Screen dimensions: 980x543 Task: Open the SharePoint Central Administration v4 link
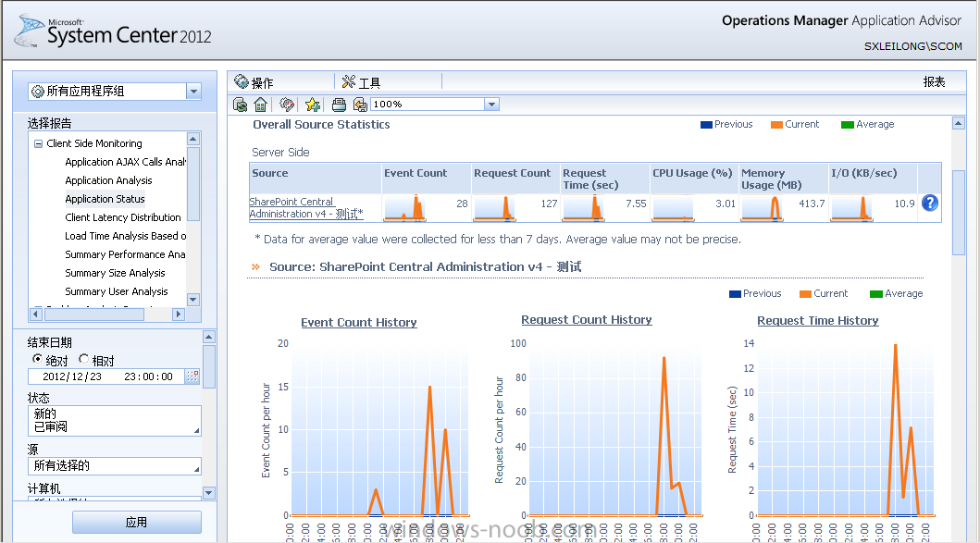[x=306, y=208]
